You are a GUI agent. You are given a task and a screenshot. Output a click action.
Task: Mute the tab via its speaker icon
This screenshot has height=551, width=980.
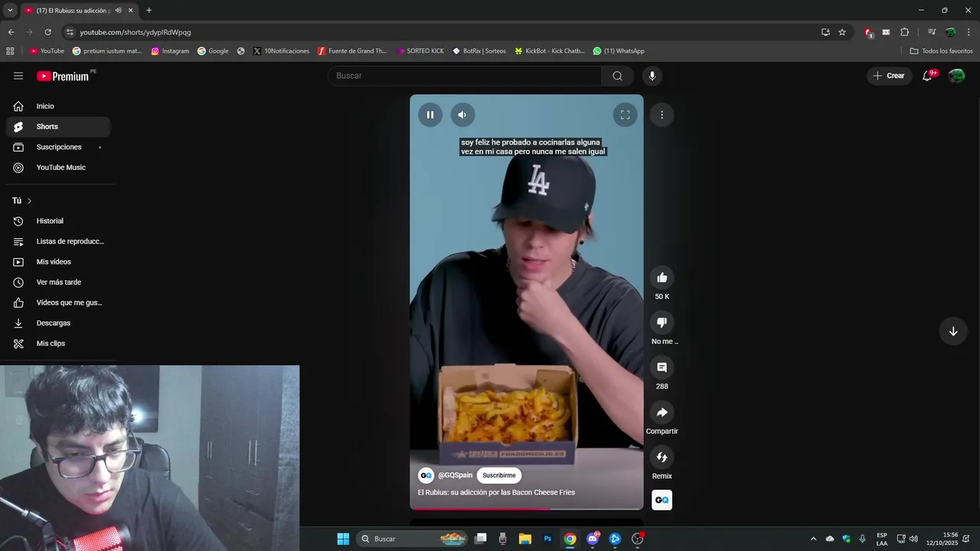pyautogui.click(x=118, y=11)
